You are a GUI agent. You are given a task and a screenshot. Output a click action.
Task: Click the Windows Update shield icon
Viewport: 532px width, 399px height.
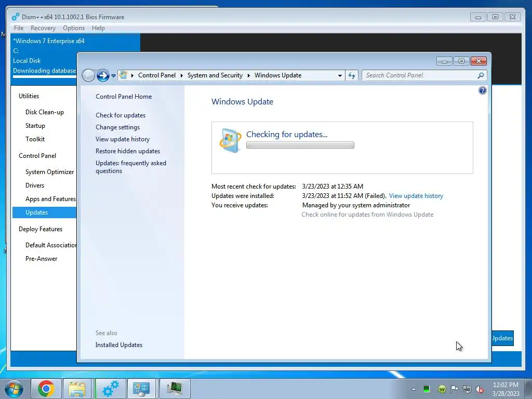tap(230, 140)
